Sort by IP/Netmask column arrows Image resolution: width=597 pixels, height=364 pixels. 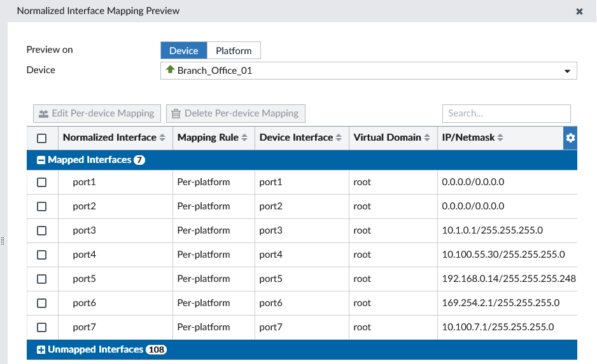point(501,138)
